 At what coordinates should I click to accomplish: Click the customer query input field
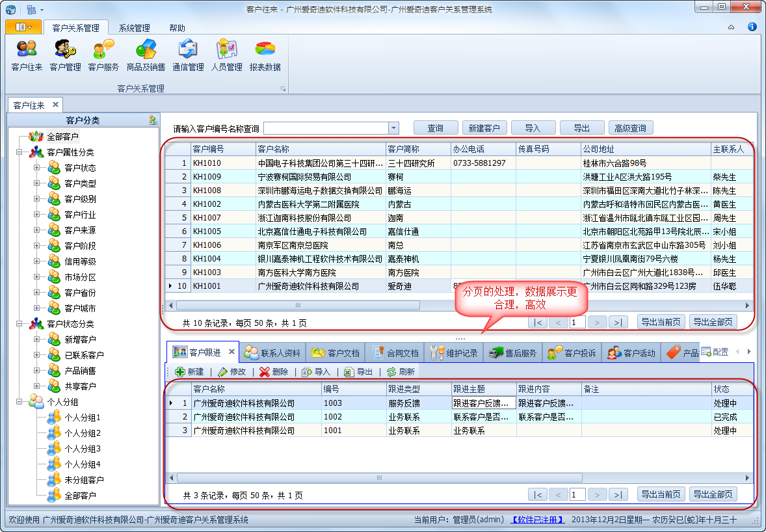(326, 128)
